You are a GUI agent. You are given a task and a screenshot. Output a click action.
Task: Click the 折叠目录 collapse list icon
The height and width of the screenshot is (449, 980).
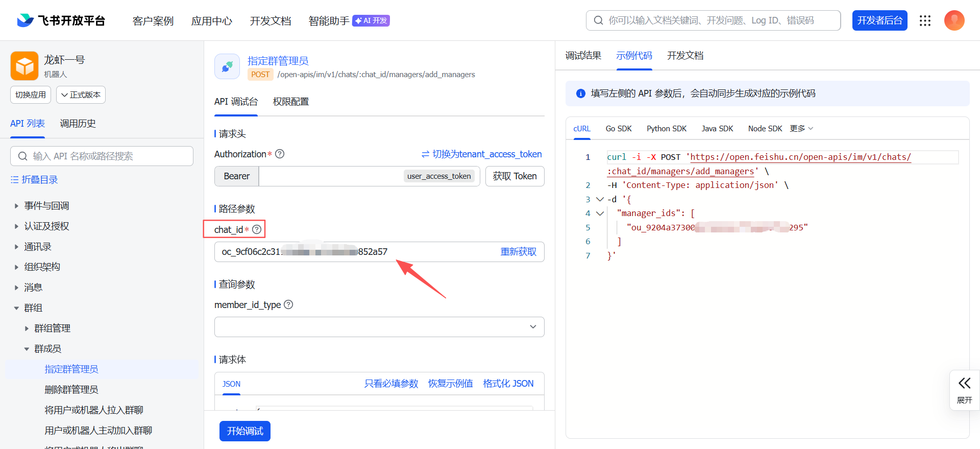(15, 180)
